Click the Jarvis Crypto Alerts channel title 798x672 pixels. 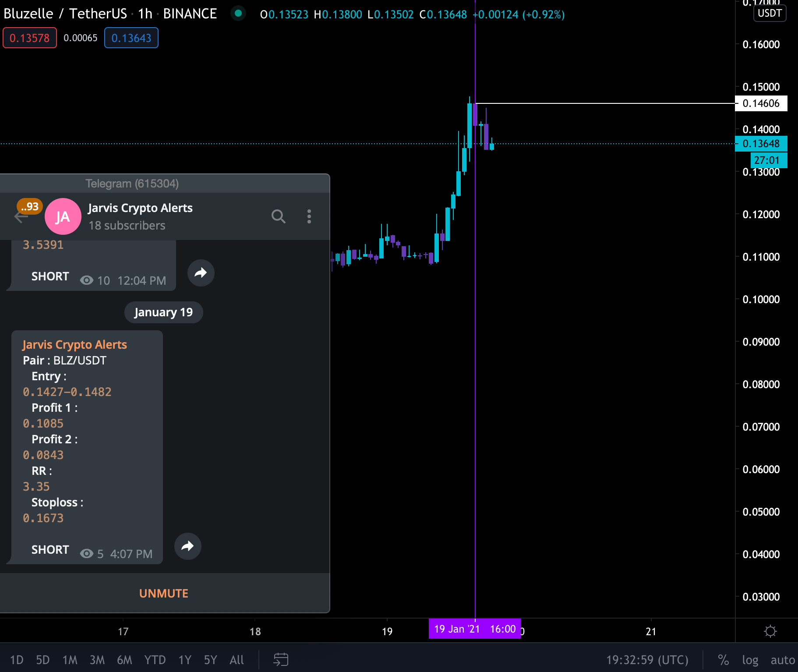click(140, 208)
